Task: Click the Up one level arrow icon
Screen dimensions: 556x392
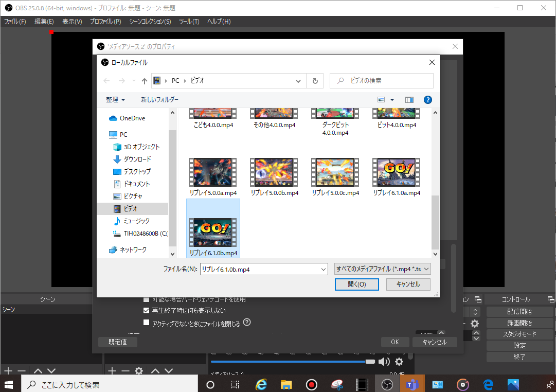Action: (x=145, y=81)
